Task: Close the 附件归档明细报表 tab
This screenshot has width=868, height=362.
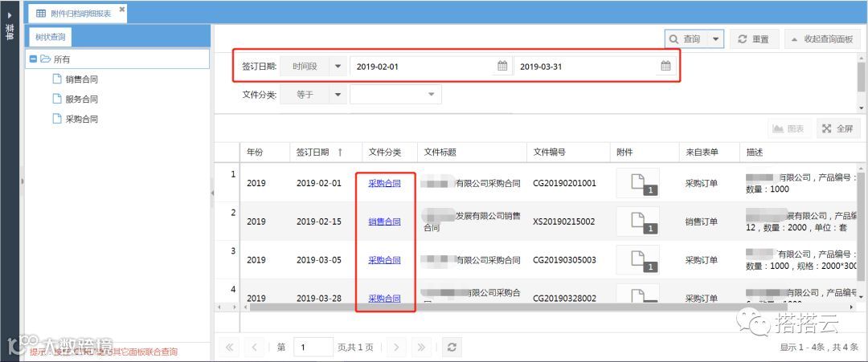Action: (122, 9)
